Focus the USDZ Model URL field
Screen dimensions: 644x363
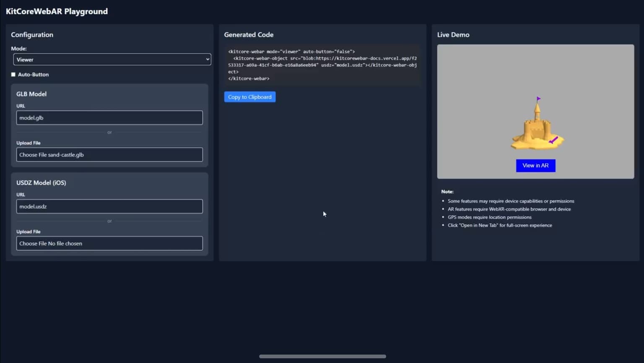tap(109, 206)
